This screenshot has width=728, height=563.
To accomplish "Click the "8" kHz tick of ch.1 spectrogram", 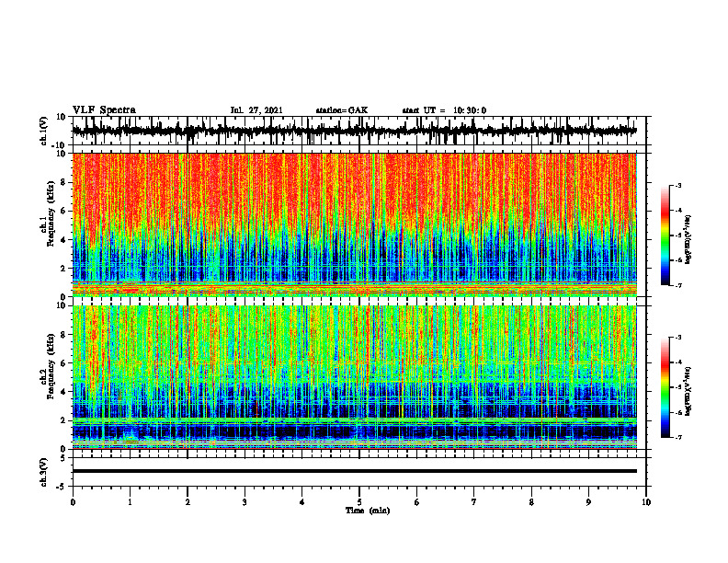I will pos(63,182).
